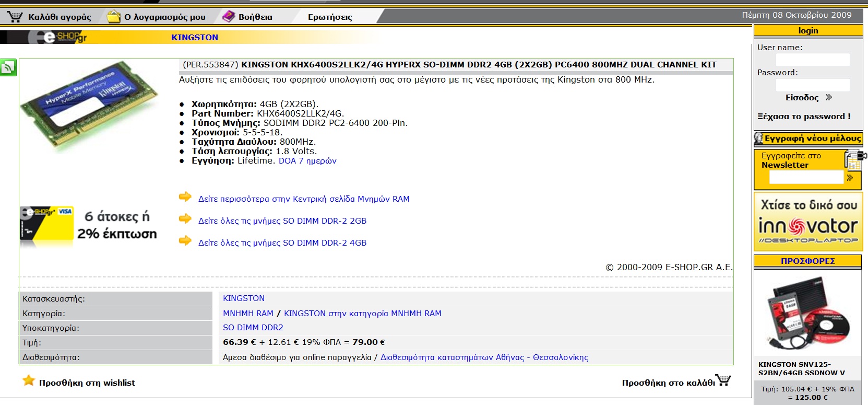Image resolution: width=868 pixels, height=405 pixels.
Task: Click the gold star wishlist icon
Action: [x=29, y=380]
